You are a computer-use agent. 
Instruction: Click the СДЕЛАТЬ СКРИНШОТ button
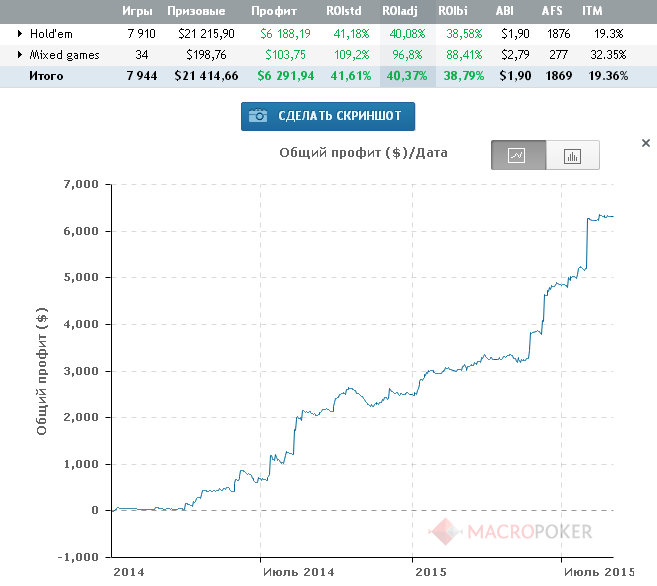tap(328, 116)
